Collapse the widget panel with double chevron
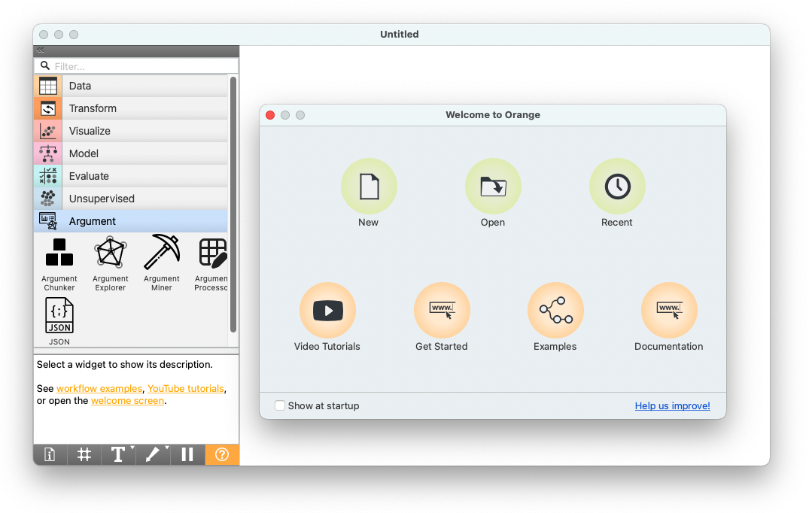This screenshot has height=513, width=812. [41, 50]
